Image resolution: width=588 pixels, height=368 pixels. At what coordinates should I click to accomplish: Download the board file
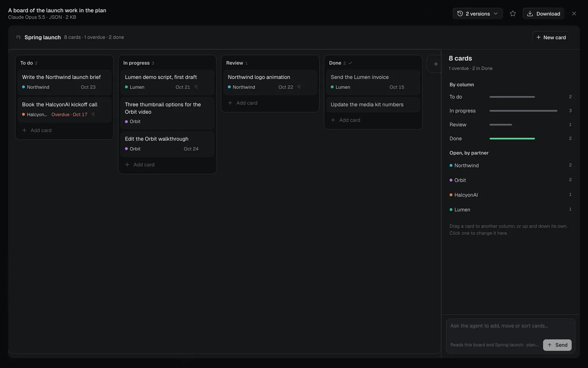[543, 14]
